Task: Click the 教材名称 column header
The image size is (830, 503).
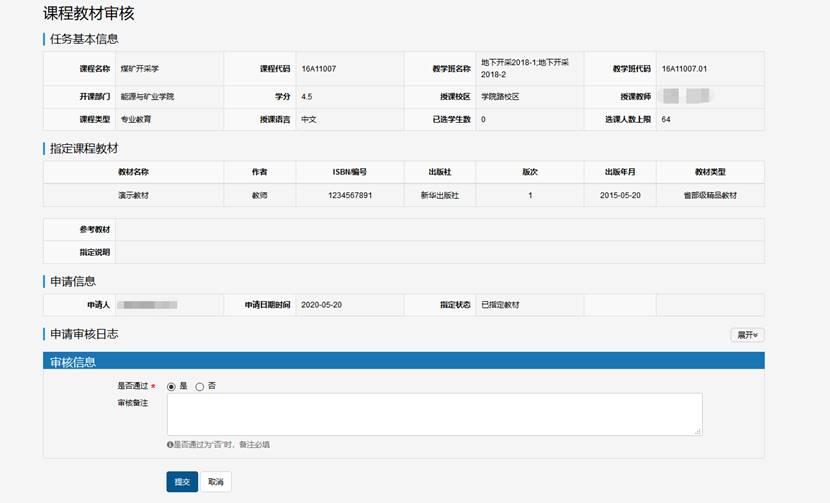Action: tap(133, 172)
